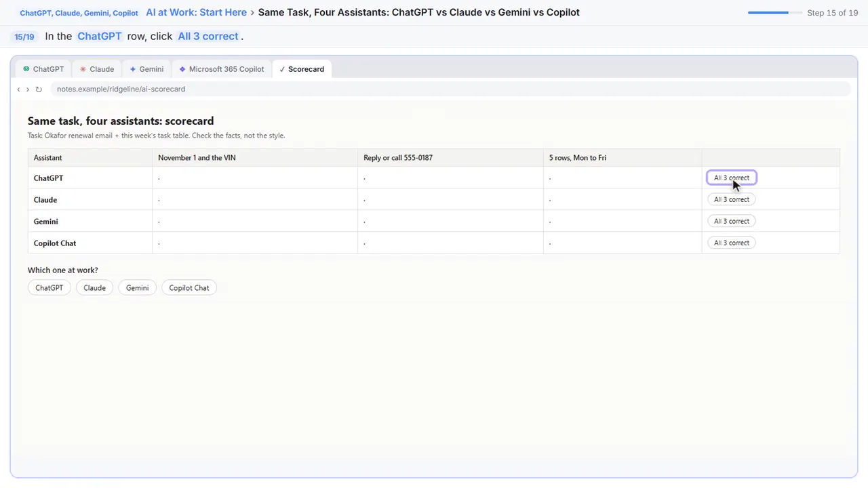
Task: Open the 'ChatGPT, Claude, Gemini, Copilot' breadcrumb link
Action: [x=79, y=13]
